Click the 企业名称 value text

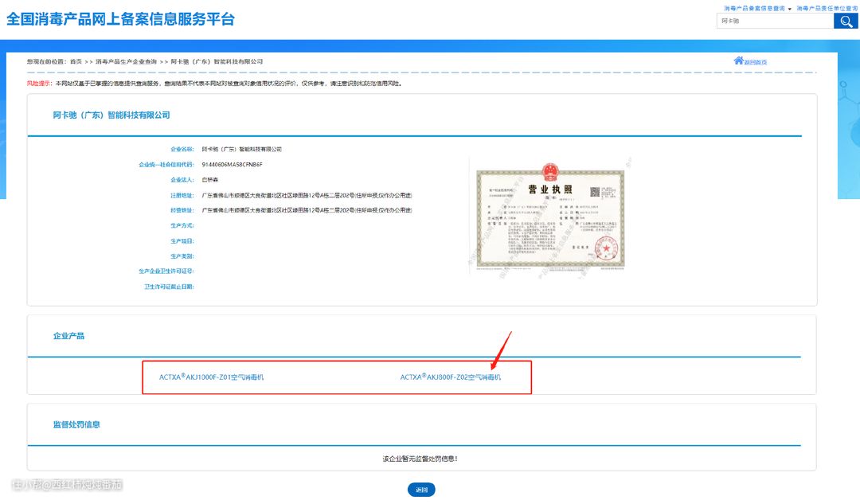click(242, 149)
